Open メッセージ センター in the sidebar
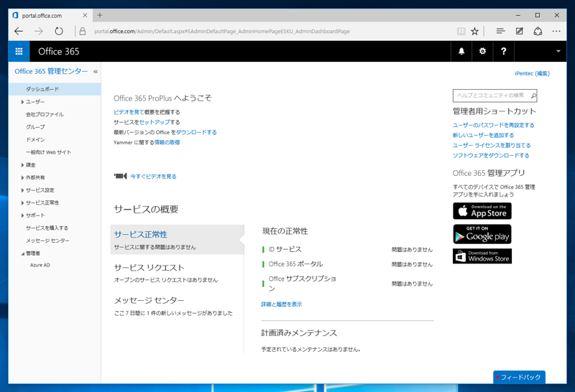This screenshot has width=575, height=392. point(47,241)
